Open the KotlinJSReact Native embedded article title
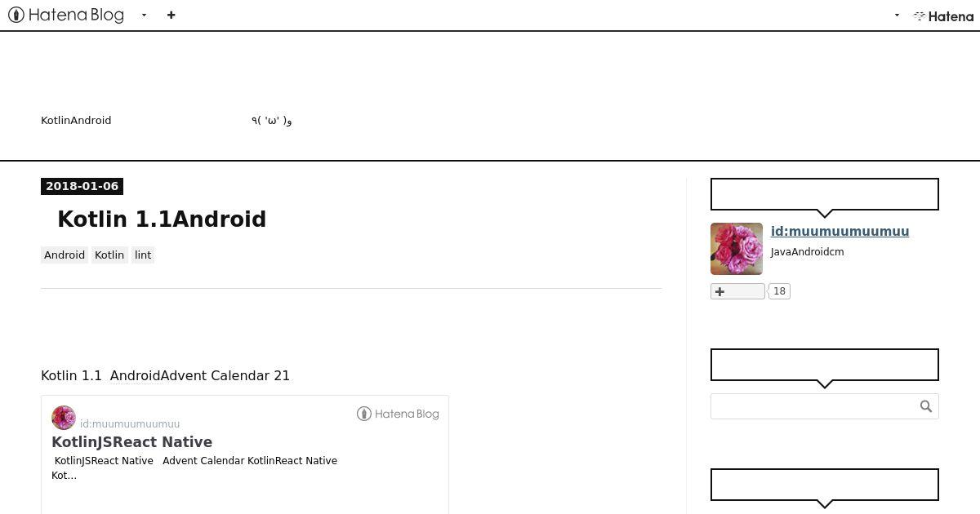This screenshot has width=980, height=514. click(x=131, y=442)
